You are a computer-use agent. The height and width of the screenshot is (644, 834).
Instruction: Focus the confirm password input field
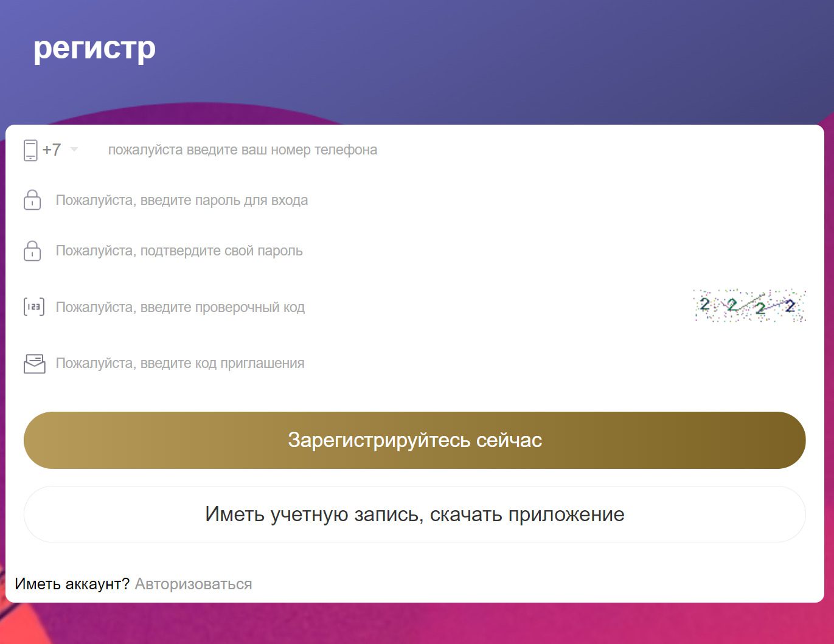point(431,251)
